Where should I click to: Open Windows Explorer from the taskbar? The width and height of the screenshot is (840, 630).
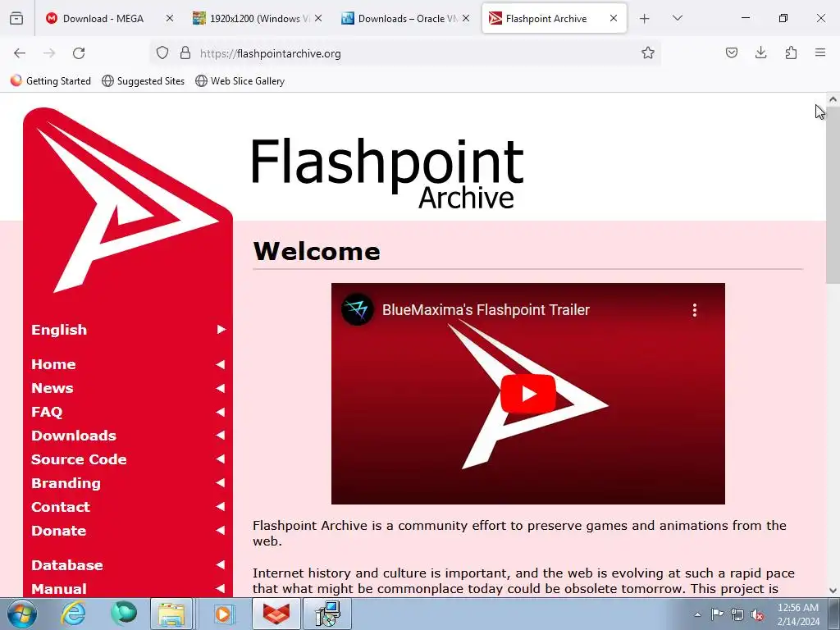(x=171, y=614)
